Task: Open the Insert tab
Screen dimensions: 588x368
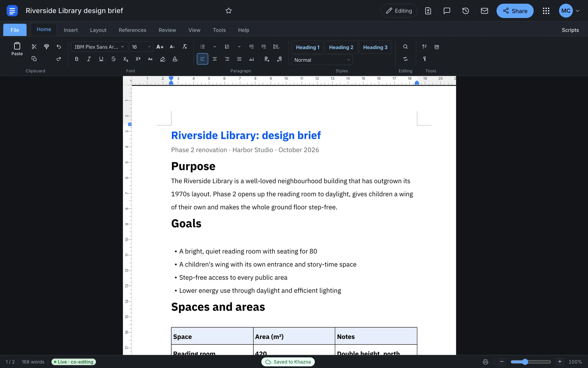Action: click(71, 30)
